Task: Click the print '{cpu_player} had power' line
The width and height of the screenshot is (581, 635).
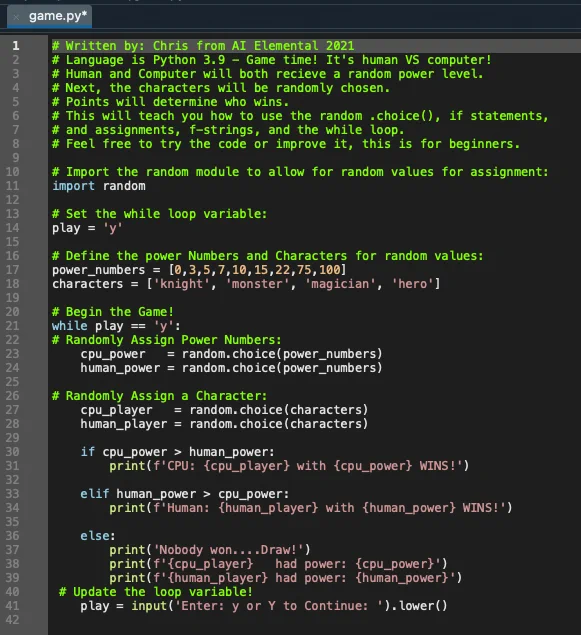Action: (x=278, y=564)
